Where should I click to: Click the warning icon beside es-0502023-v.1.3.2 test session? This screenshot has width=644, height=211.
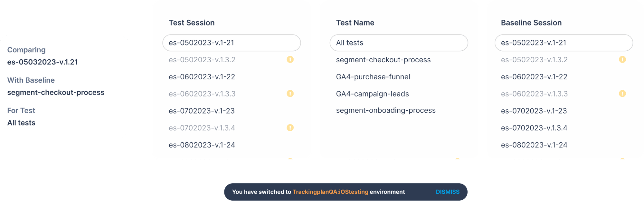tap(289, 59)
